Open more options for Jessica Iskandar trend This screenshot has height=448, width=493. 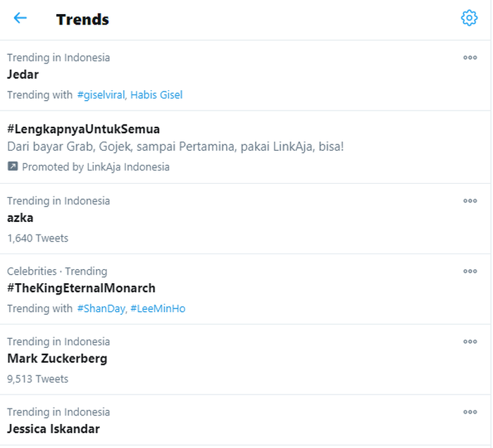coord(470,412)
